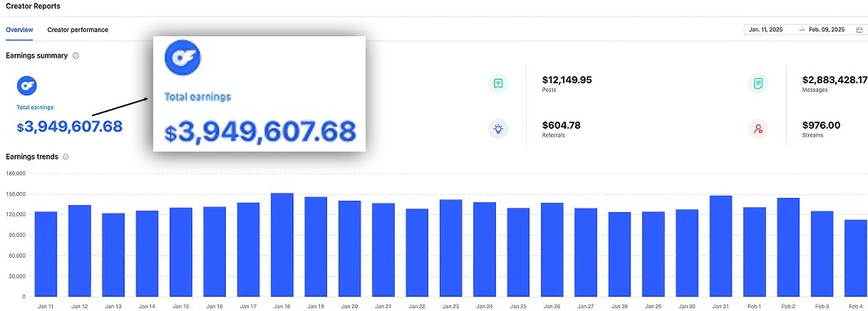The width and height of the screenshot is (868, 311).
Task: Click the Messages earnings icon
Action: (x=758, y=83)
